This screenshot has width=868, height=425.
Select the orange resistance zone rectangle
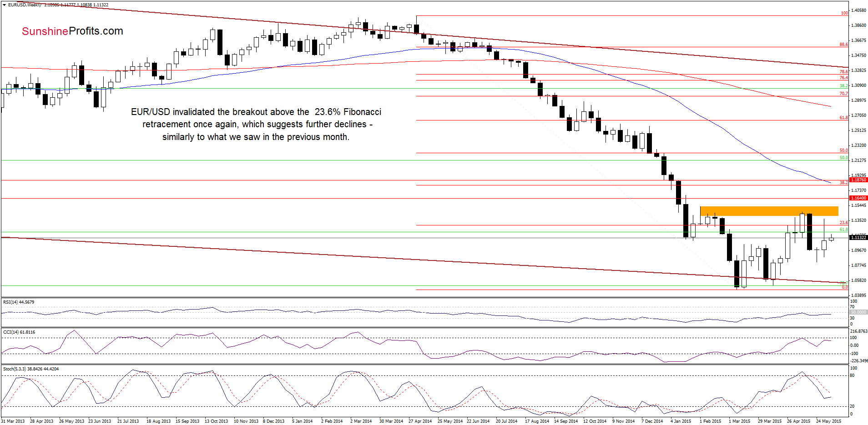769,211
